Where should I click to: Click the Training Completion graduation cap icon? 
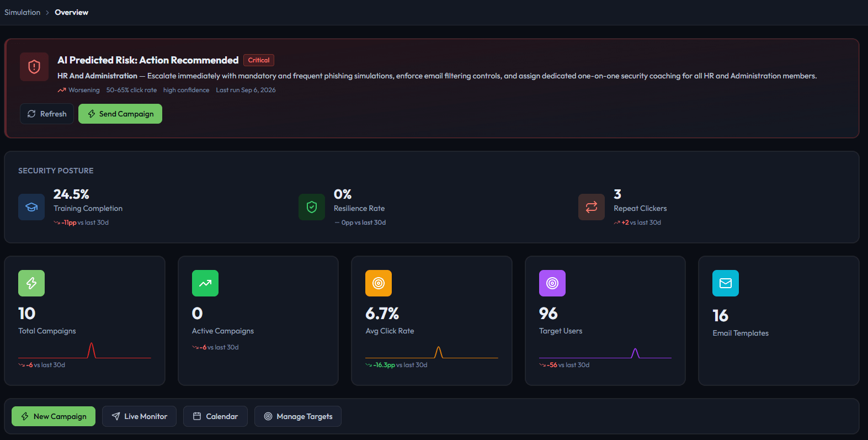(31, 207)
